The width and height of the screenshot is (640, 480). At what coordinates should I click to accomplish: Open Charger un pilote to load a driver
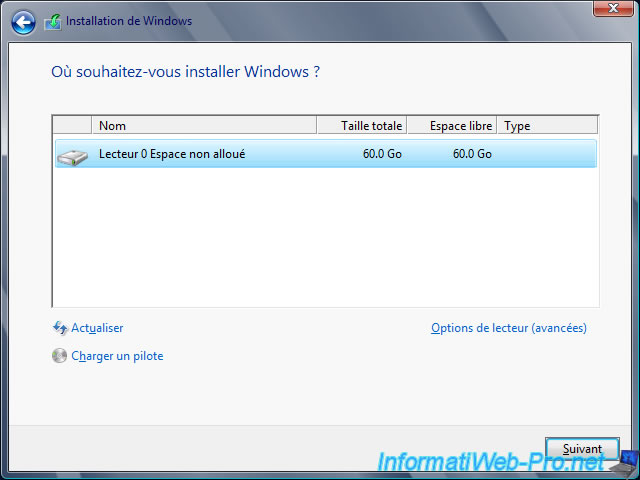117,356
